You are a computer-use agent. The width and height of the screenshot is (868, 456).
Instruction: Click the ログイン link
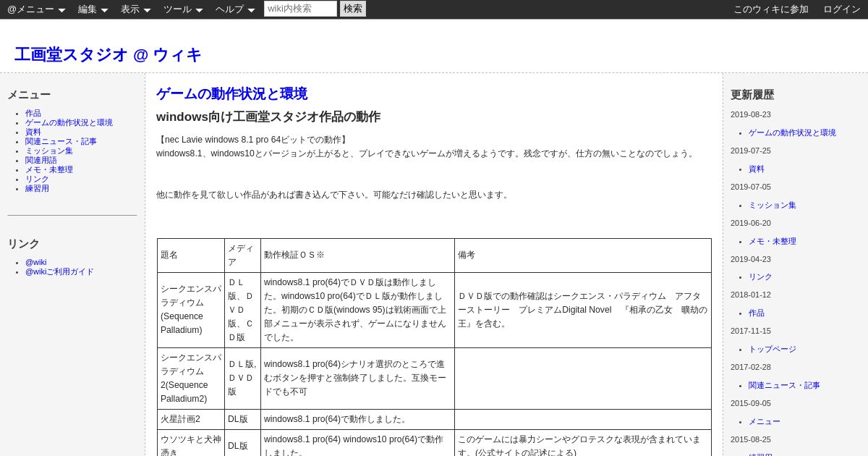842,9
